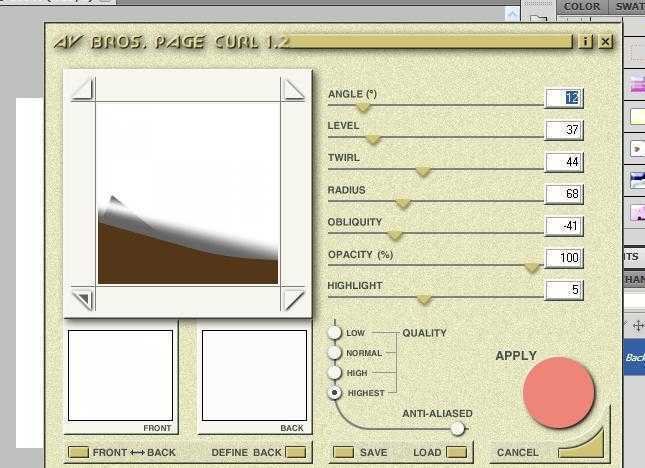Click the Opacity slider handle
The height and width of the screenshot is (468, 645).
click(532, 268)
